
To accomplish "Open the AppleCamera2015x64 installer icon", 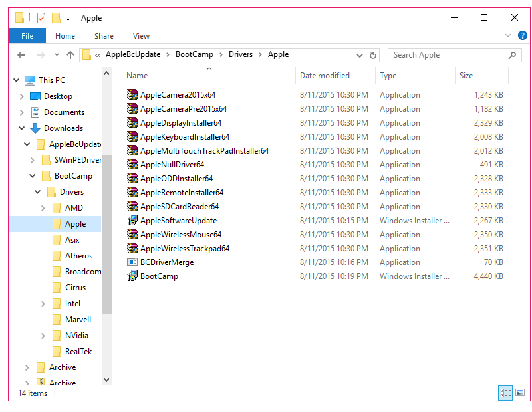I will 132,94.
